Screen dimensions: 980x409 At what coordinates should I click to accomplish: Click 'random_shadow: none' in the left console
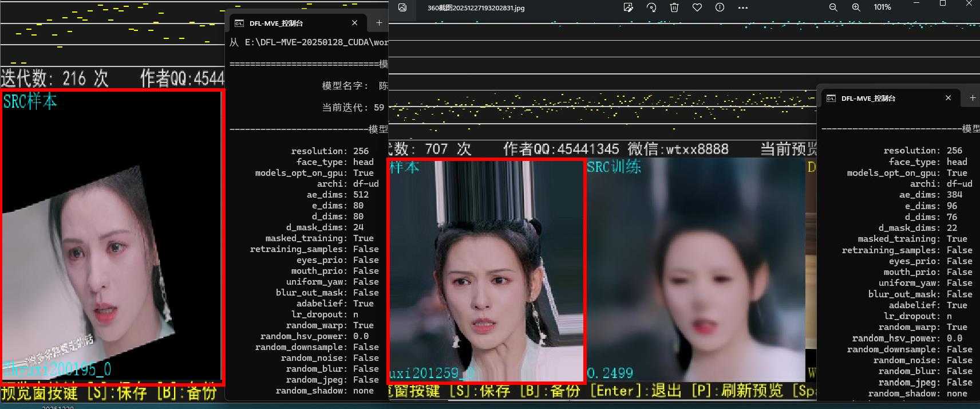pyautogui.click(x=325, y=391)
